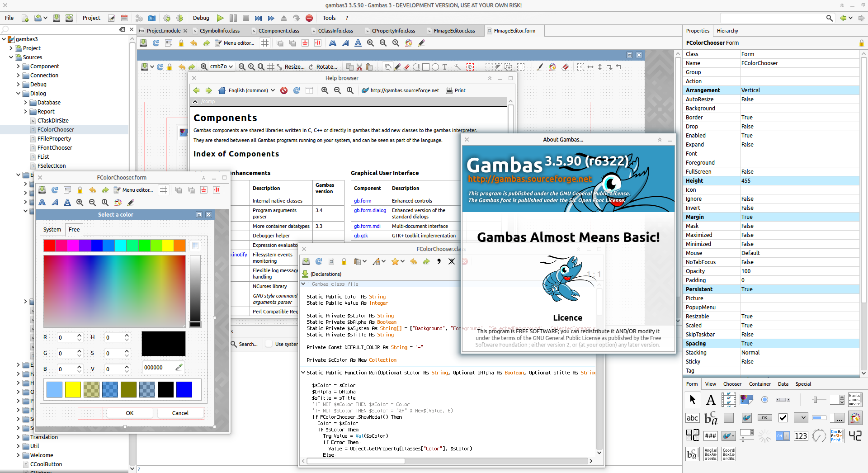
Task: Tick the 'Use system' checkbox
Action: (269, 344)
